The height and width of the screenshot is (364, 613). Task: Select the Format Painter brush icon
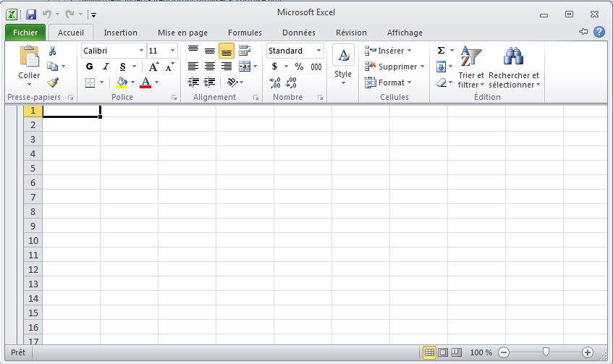coord(52,82)
